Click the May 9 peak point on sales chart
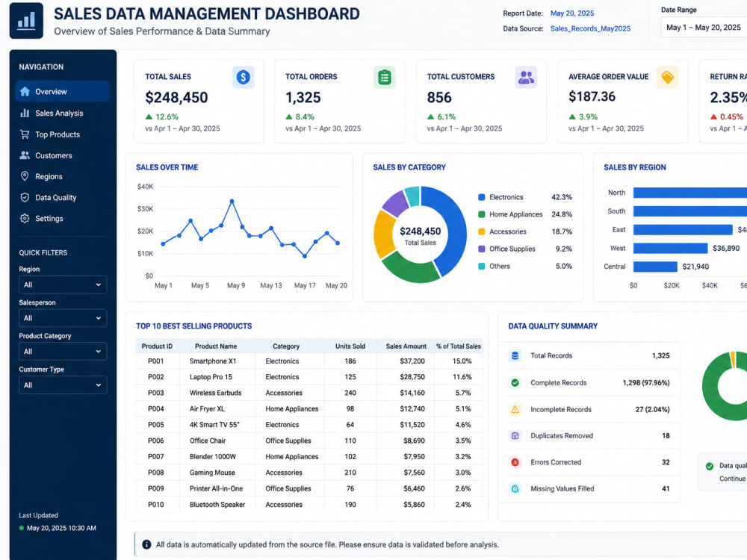 pyautogui.click(x=232, y=202)
